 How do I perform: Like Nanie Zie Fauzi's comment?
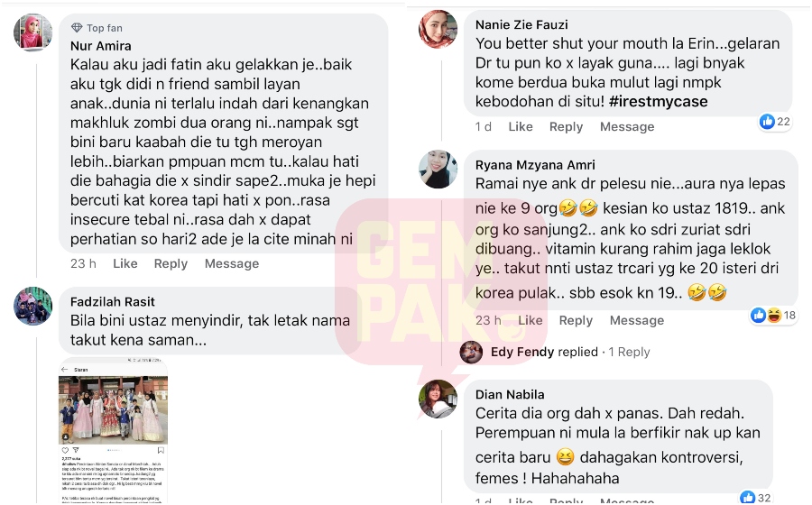[x=521, y=127]
